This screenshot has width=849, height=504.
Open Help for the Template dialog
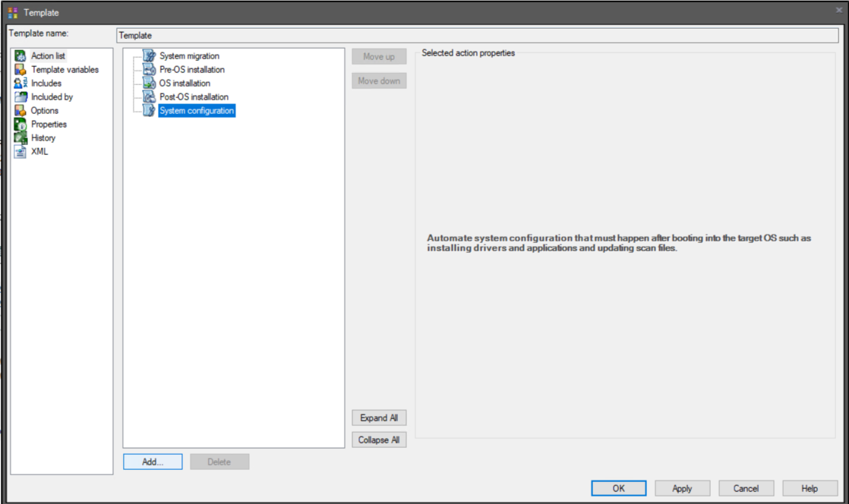809,488
